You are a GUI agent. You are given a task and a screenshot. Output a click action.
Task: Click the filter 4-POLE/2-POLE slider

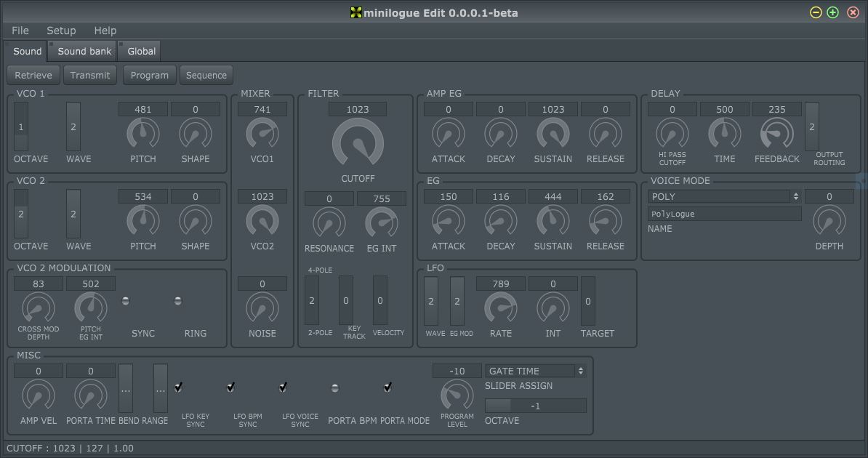point(312,301)
